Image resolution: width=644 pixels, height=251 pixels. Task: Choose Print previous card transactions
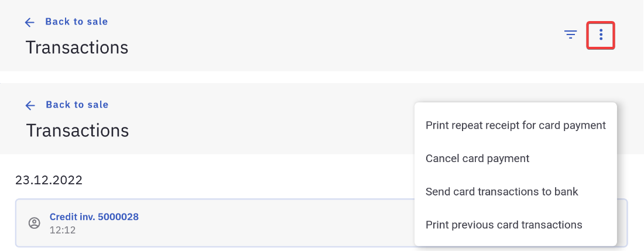pyautogui.click(x=503, y=225)
